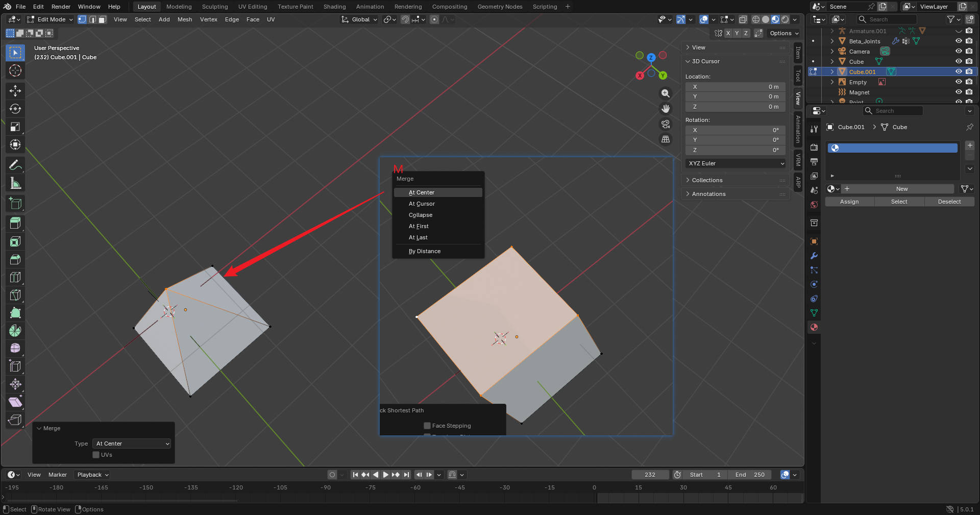
Task: Click the pan view hand icon
Action: click(x=666, y=109)
